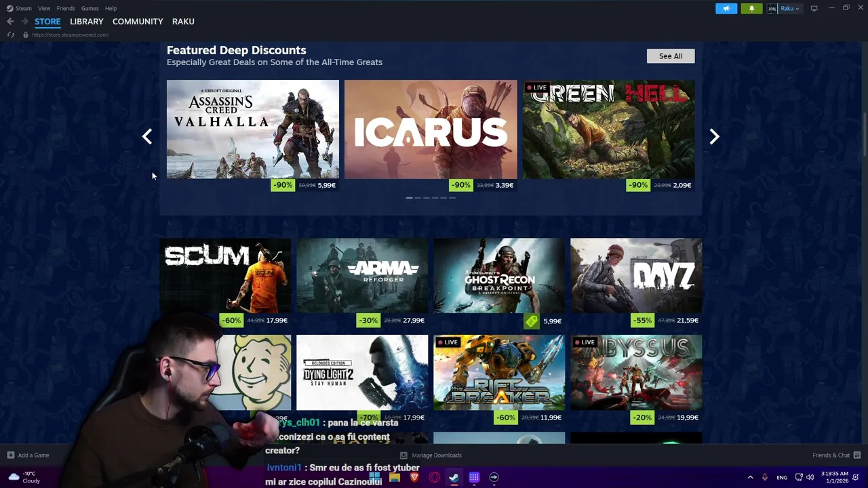Show previous Featured Deep Discounts slide
Image resolution: width=868 pixels, height=488 pixels.
(x=146, y=136)
